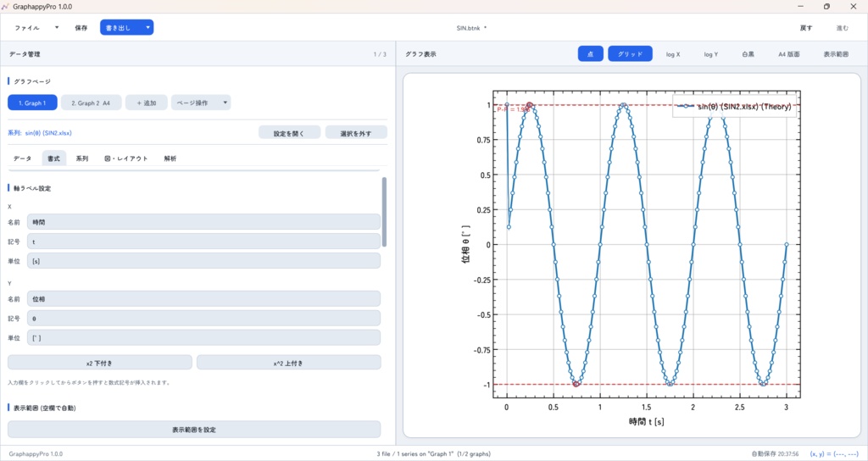Screen dimensions: 868x461
Task: Select the 2. Graph 2 A4 page
Action: point(91,103)
